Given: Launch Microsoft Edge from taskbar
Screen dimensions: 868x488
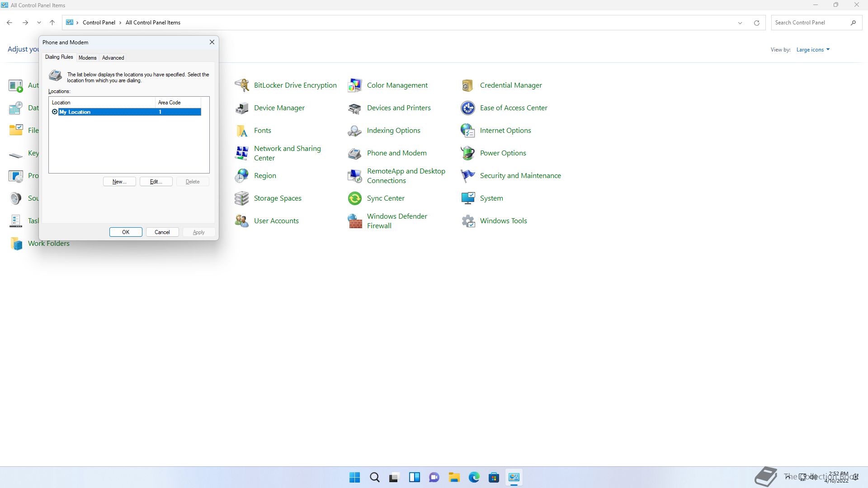Looking at the screenshot, I should pos(474,477).
